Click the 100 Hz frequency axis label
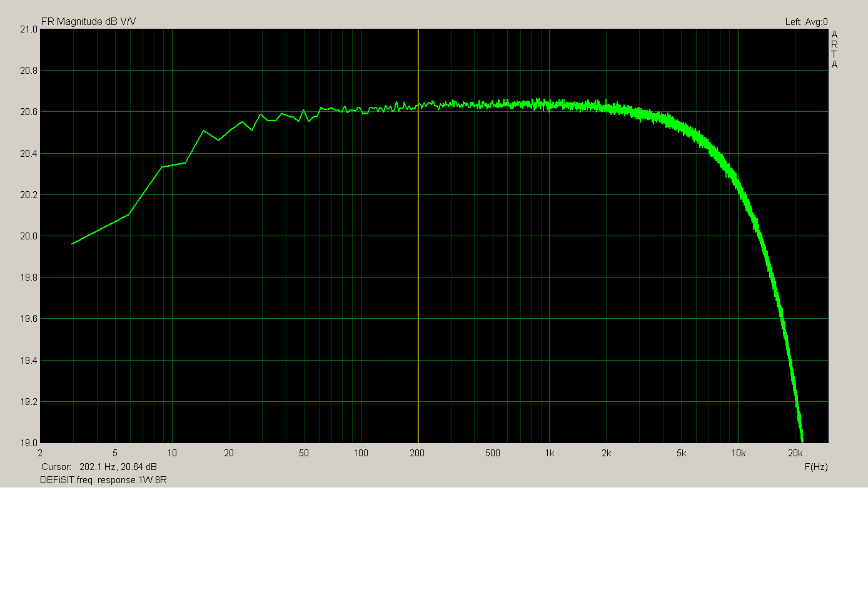868x600 pixels. (361, 453)
